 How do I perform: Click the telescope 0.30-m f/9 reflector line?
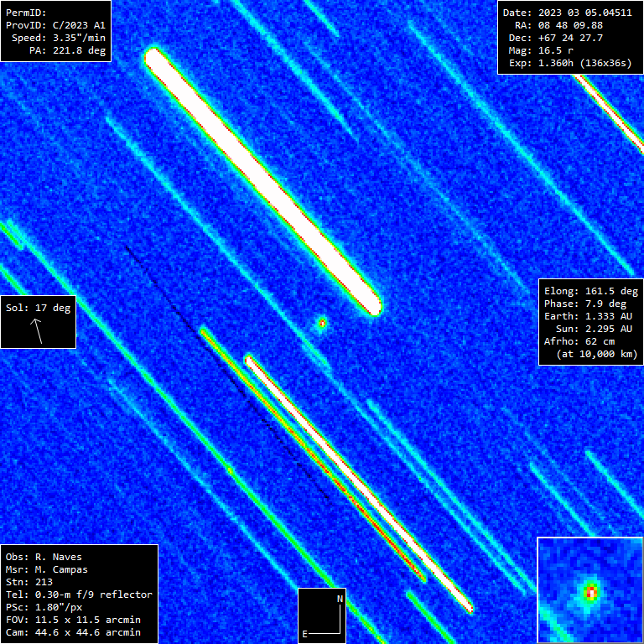point(79,595)
